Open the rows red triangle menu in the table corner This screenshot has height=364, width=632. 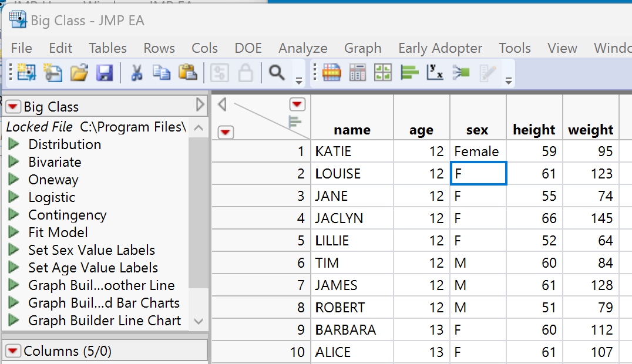pos(226,133)
